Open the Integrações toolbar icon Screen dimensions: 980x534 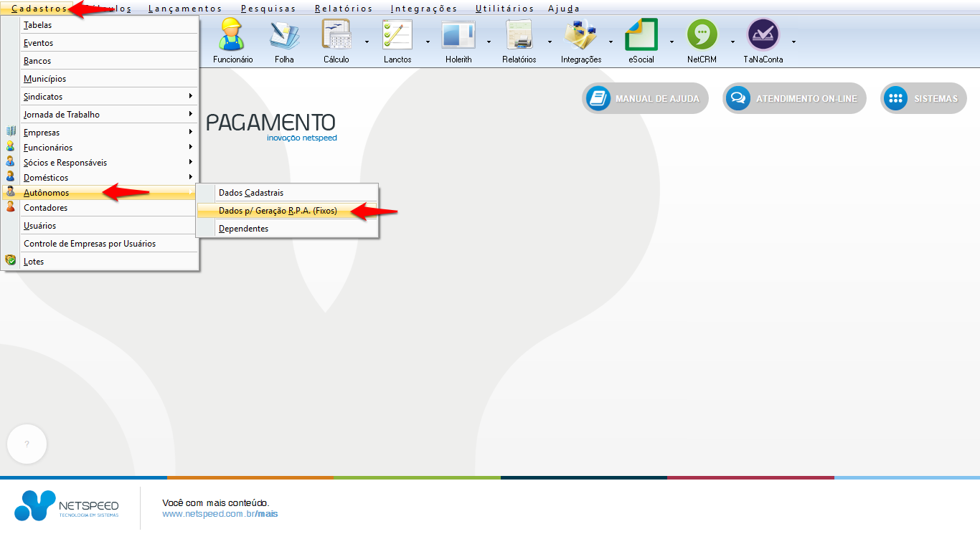point(580,35)
